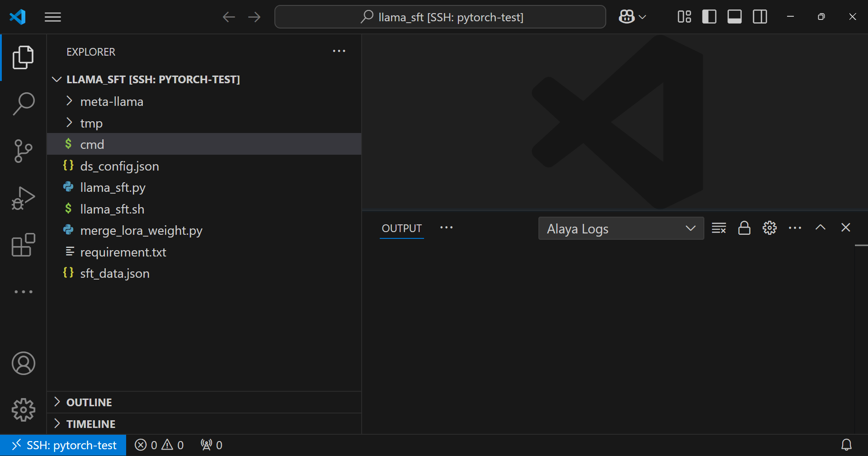This screenshot has width=868, height=456.
Task: Open the Source Control view
Action: [x=24, y=151]
